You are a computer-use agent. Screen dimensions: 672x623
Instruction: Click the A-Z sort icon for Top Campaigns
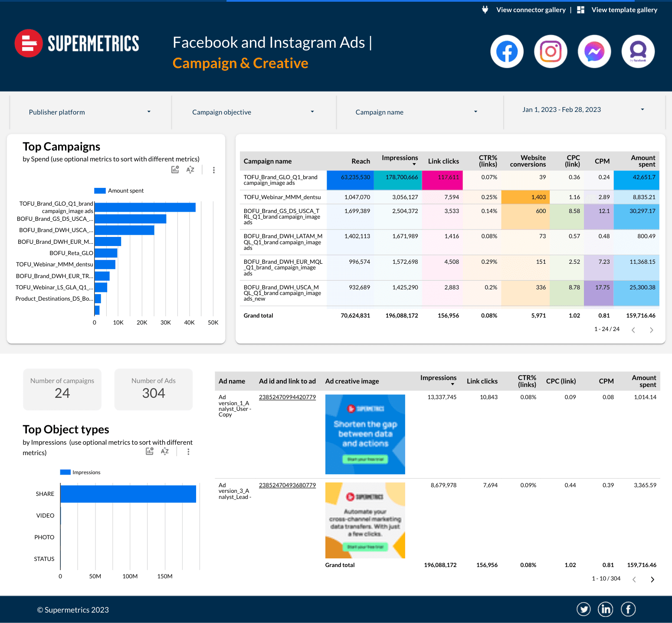point(190,170)
